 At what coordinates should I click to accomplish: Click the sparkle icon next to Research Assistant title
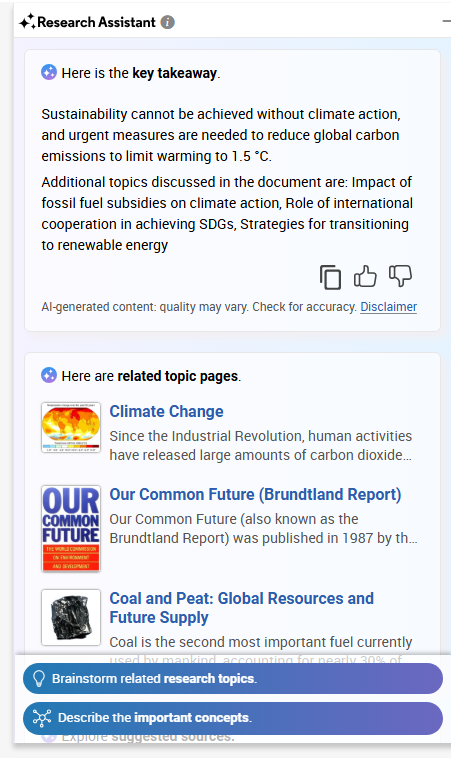tap(27, 22)
